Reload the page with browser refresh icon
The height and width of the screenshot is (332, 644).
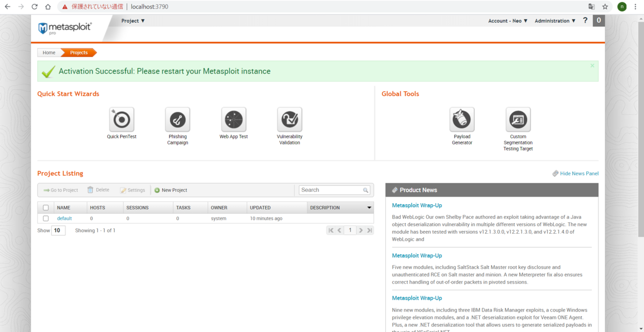(34, 7)
